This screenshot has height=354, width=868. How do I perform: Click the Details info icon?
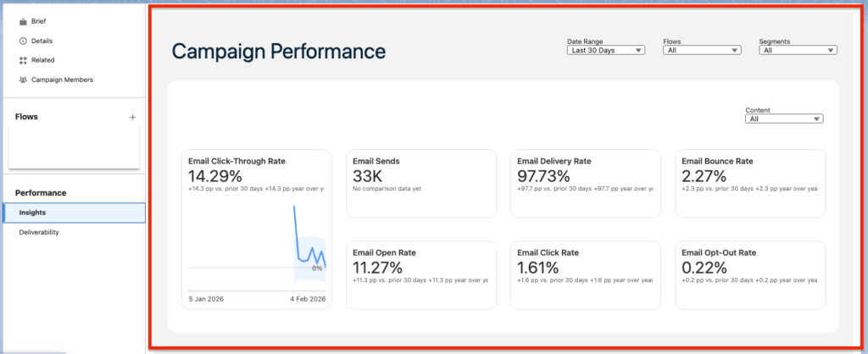pyautogui.click(x=23, y=41)
